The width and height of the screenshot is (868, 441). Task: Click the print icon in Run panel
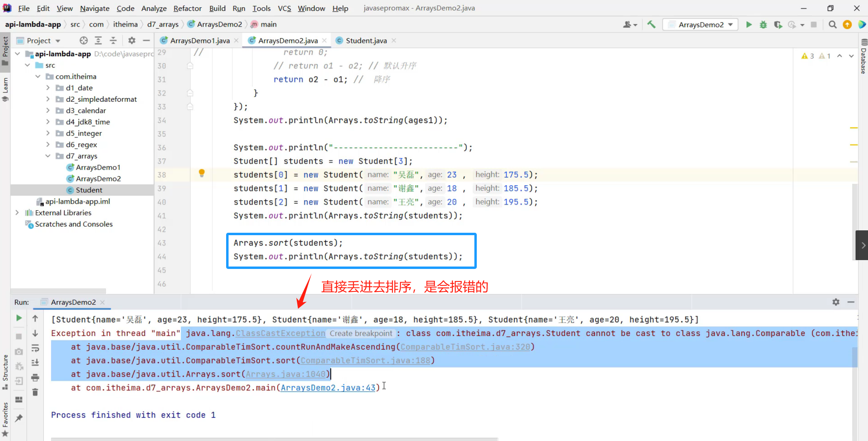(35, 377)
